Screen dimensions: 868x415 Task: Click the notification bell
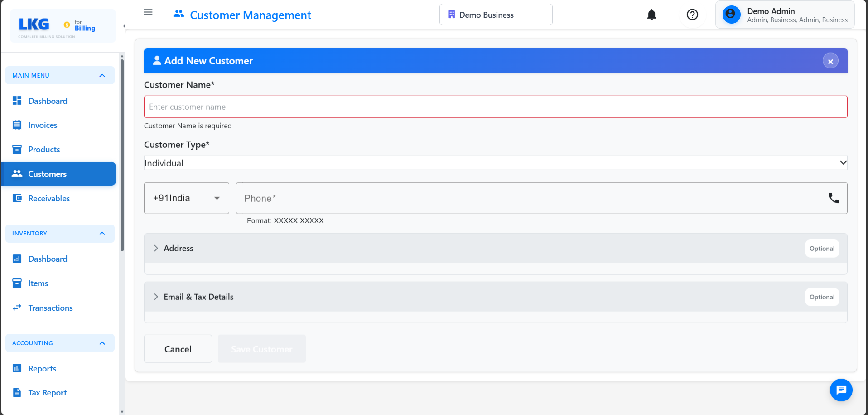pyautogui.click(x=651, y=15)
